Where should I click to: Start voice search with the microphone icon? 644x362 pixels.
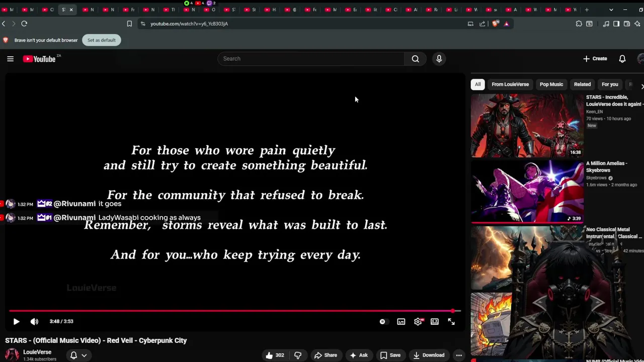click(x=439, y=59)
